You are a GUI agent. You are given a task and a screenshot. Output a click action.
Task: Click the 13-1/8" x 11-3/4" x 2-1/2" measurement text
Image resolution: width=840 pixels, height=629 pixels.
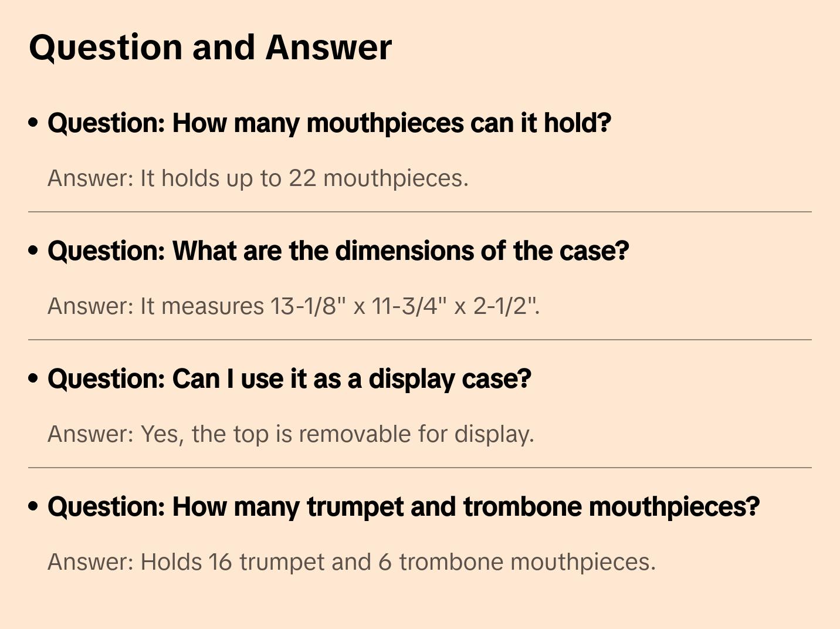click(404, 306)
